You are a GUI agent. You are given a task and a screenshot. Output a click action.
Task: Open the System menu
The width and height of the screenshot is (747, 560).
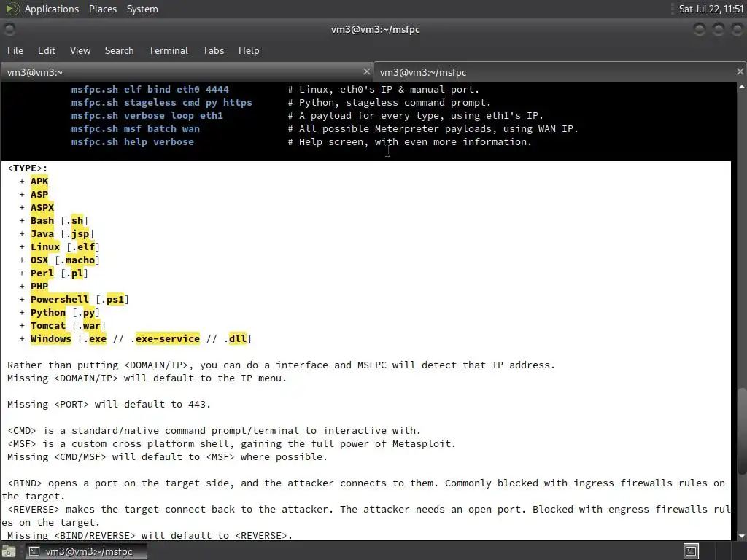(x=142, y=9)
